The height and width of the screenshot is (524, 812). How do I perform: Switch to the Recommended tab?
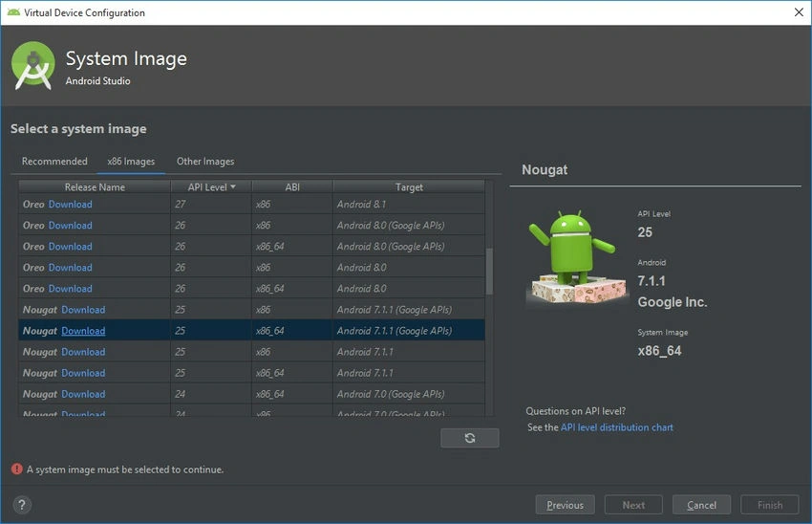click(54, 162)
